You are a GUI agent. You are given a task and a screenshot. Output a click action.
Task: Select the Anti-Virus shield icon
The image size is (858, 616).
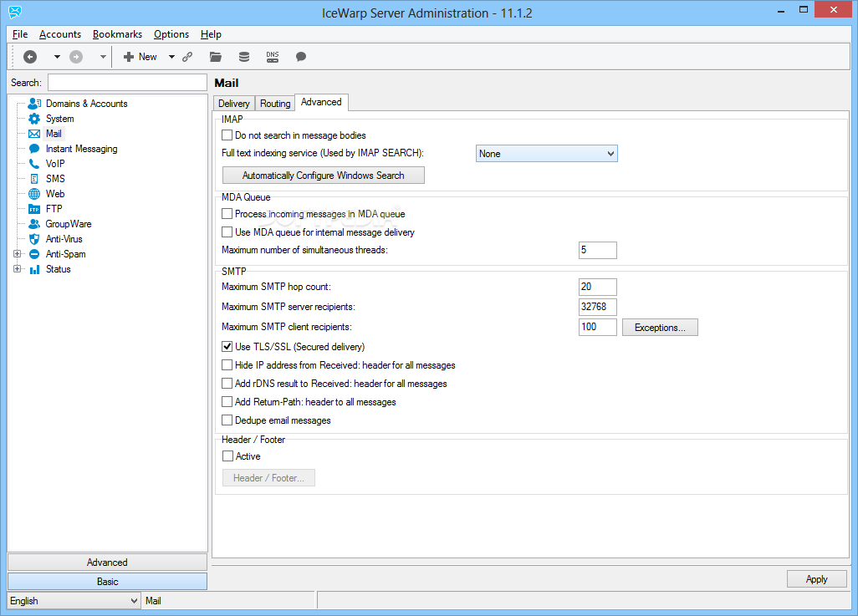point(34,239)
